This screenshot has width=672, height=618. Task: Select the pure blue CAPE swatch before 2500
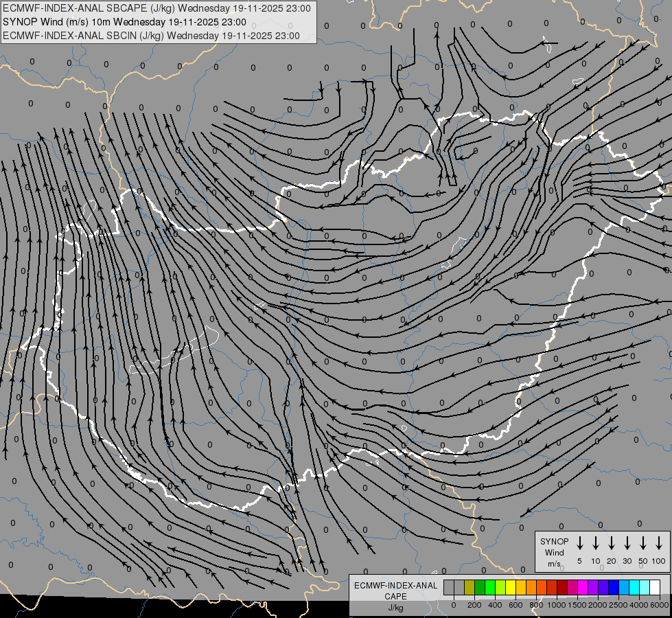(x=613, y=587)
